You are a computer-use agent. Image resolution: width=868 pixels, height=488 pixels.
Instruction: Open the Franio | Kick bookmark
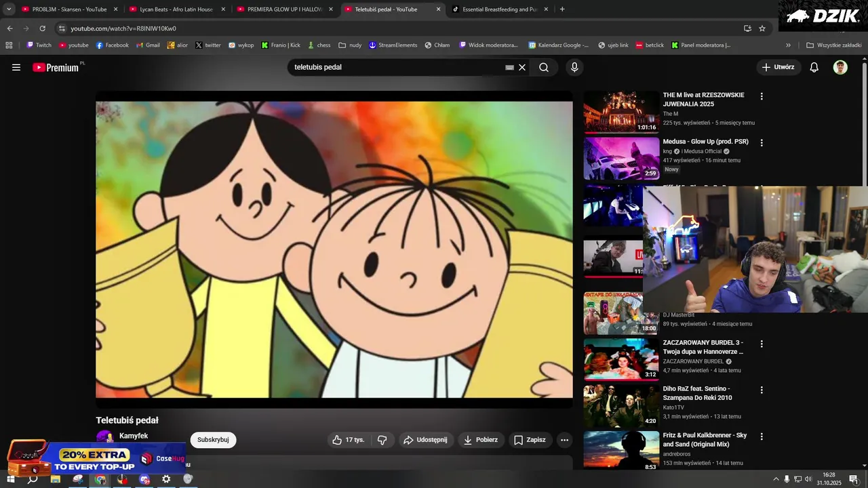(281, 45)
